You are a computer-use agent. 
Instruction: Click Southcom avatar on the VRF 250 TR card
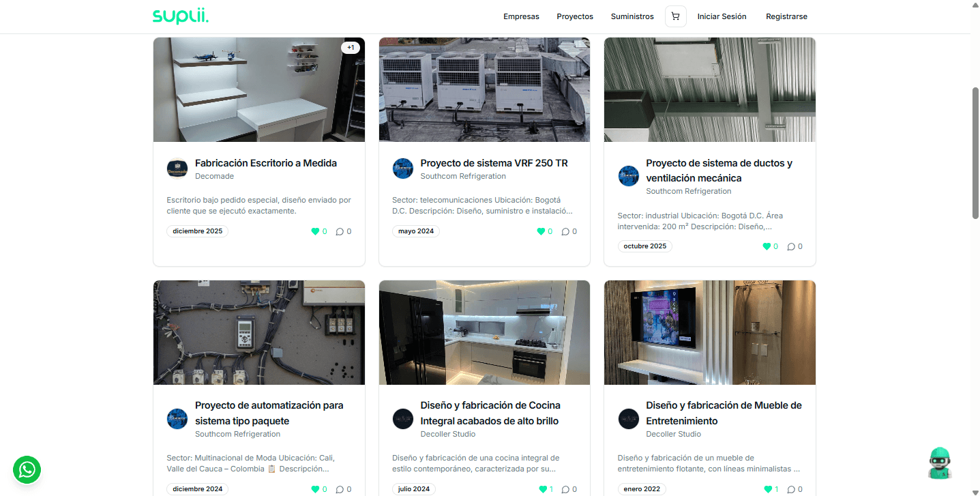pos(403,169)
